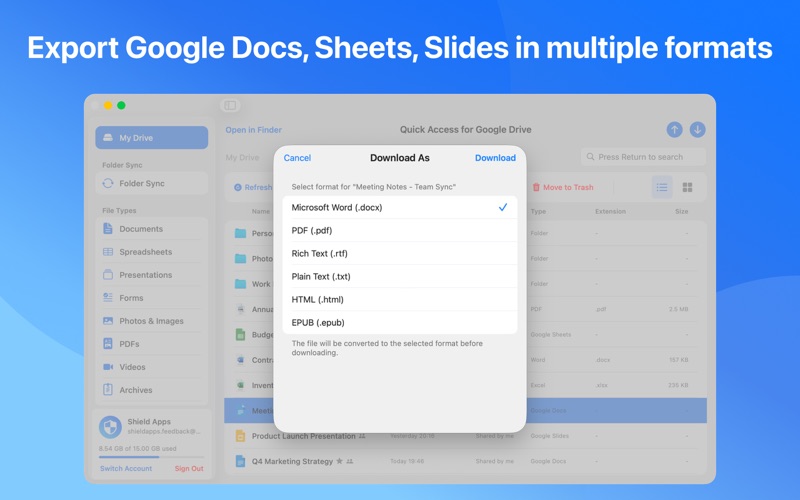Click the Documents page icon
The height and width of the screenshot is (500, 800).
[x=108, y=229]
